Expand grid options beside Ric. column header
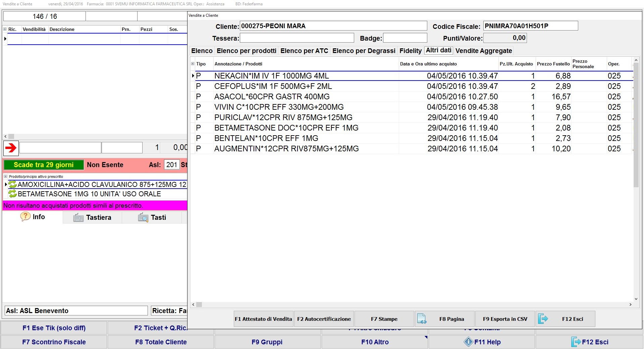Screen dimensions: 644x349 pos(5,29)
